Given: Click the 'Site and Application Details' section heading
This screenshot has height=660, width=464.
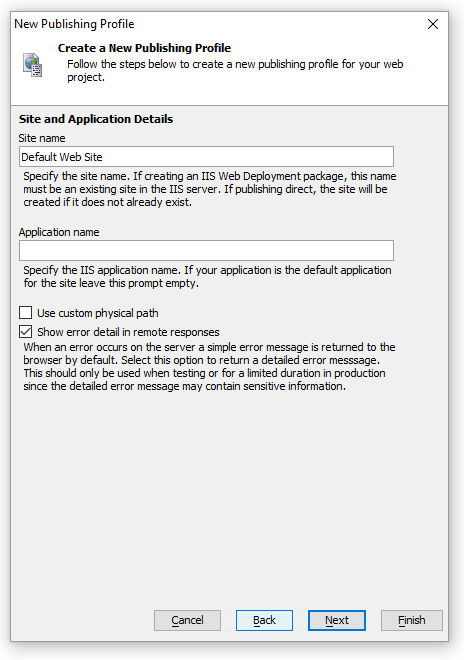Looking at the screenshot, I should (96, 119).
